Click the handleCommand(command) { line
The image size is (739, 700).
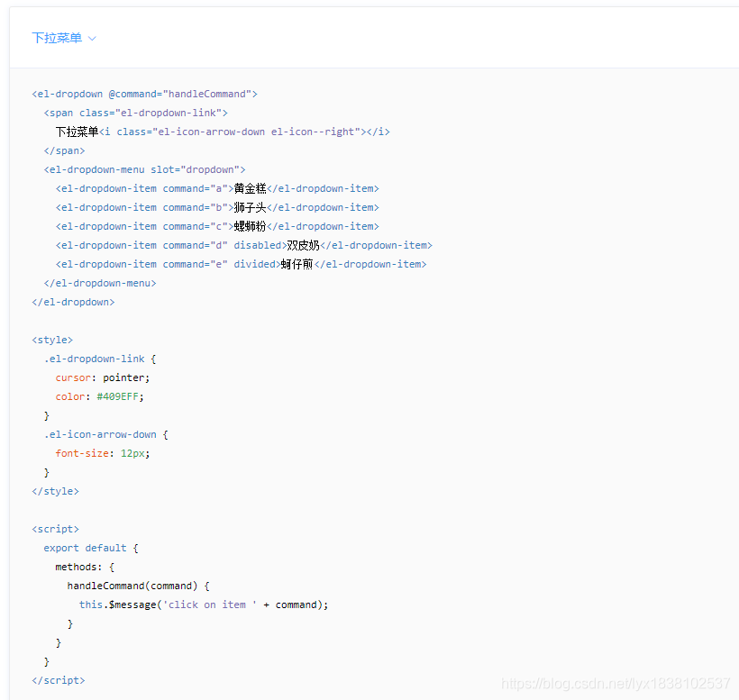(x=139, y=586)
